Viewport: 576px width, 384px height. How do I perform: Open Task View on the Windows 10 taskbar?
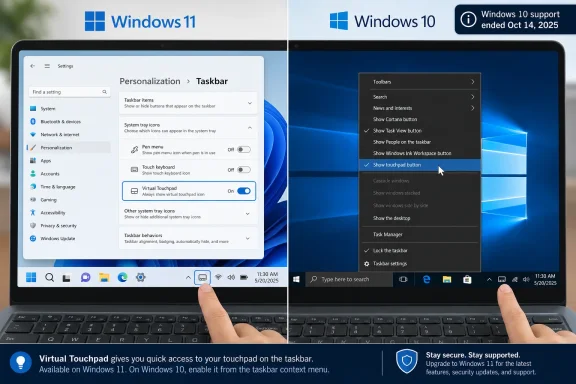pos(403,279)
